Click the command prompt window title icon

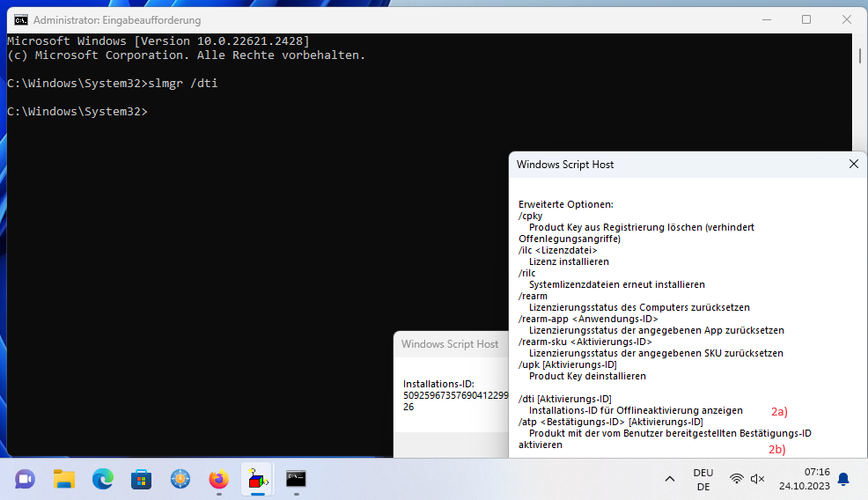pyautogui.click(x=21, y=20)
